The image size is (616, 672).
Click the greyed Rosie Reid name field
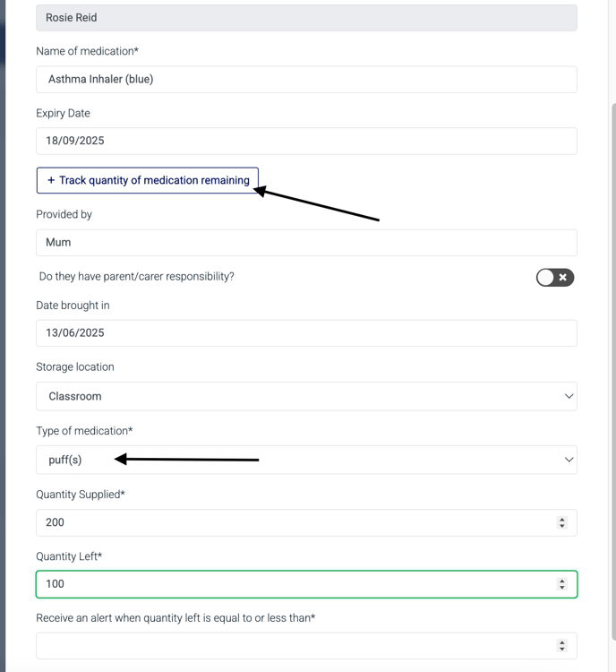coord(306,18)
